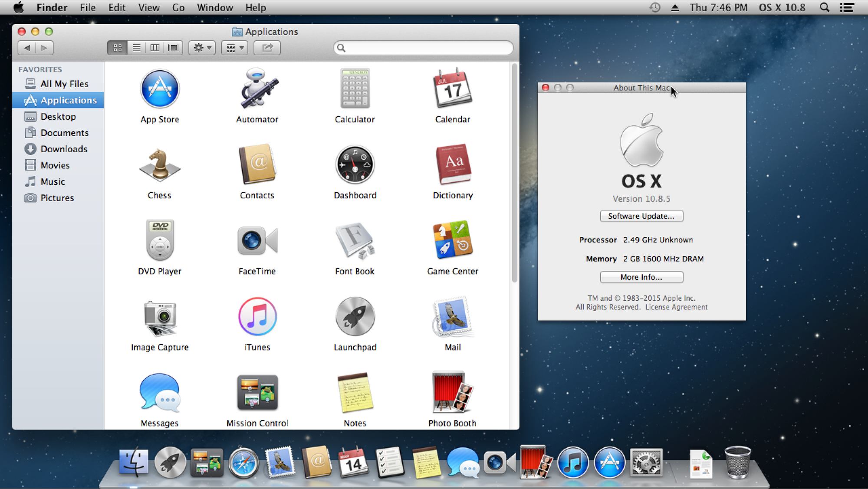Viewport: 868px width, 489px height.
Task: Expand the cover flow view dropdown
Action: tap(173, 47)
